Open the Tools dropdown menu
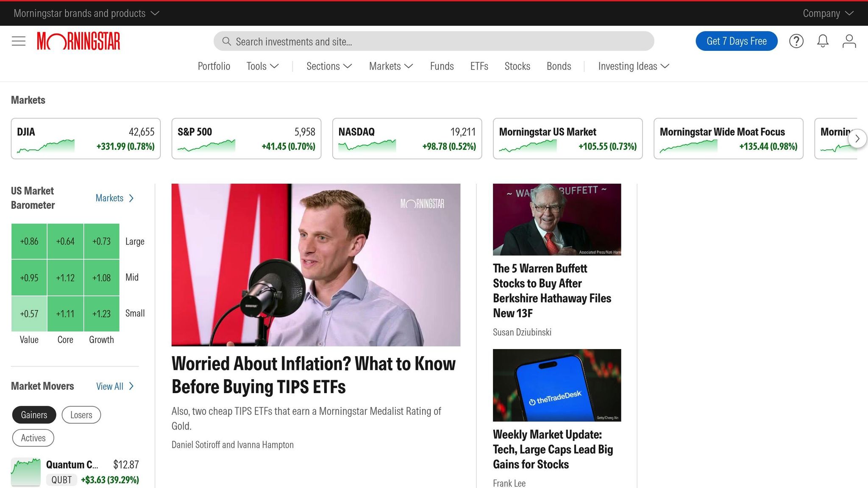This screenshot has width=868, height=488. (x=263, y=66)
